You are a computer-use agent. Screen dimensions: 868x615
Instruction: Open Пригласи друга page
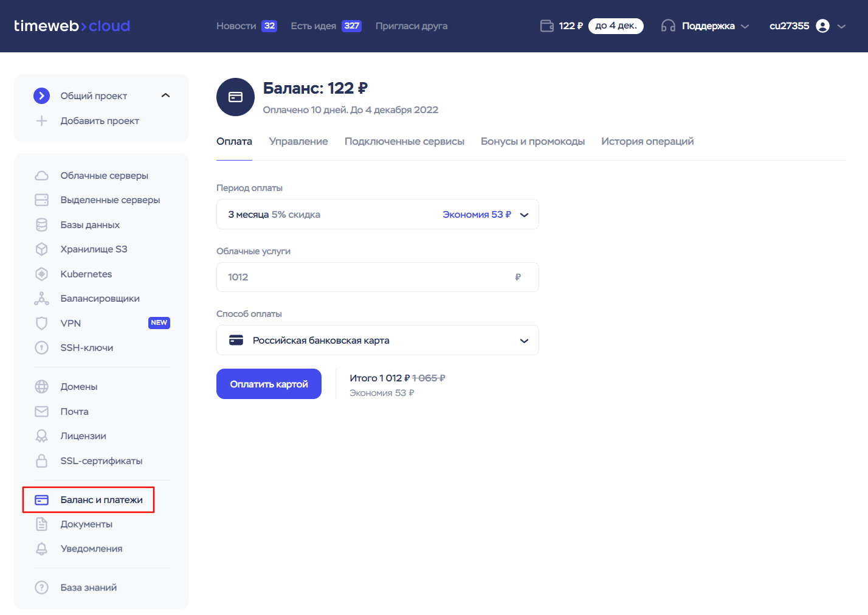point(412,26)
